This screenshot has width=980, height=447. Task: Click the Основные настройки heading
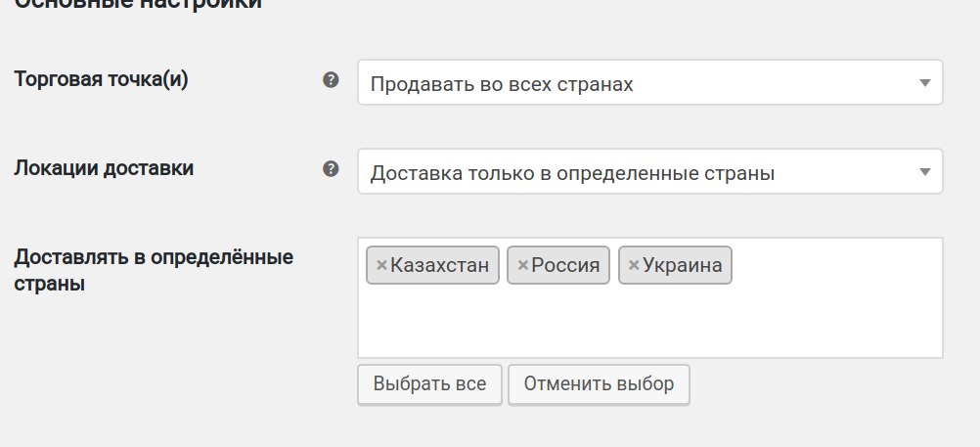click(137, 4)
